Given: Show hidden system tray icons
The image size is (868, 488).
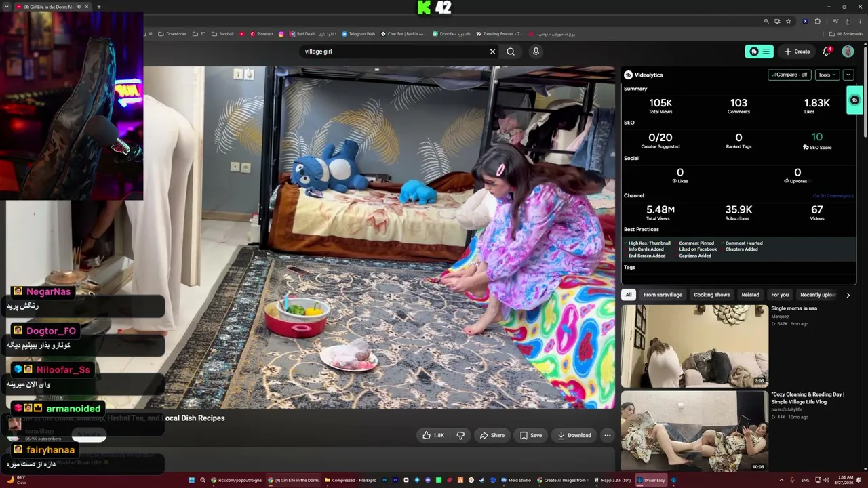Looking at the screenshot, I should 781,480.
